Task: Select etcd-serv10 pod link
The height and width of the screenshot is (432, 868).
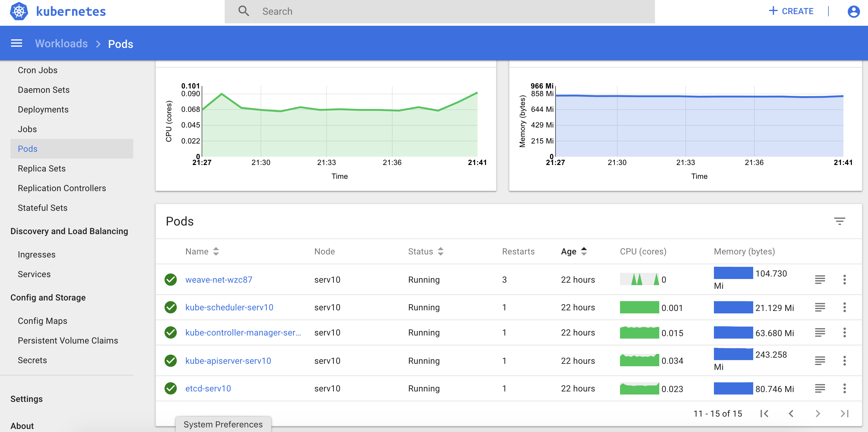Action: 208,388
